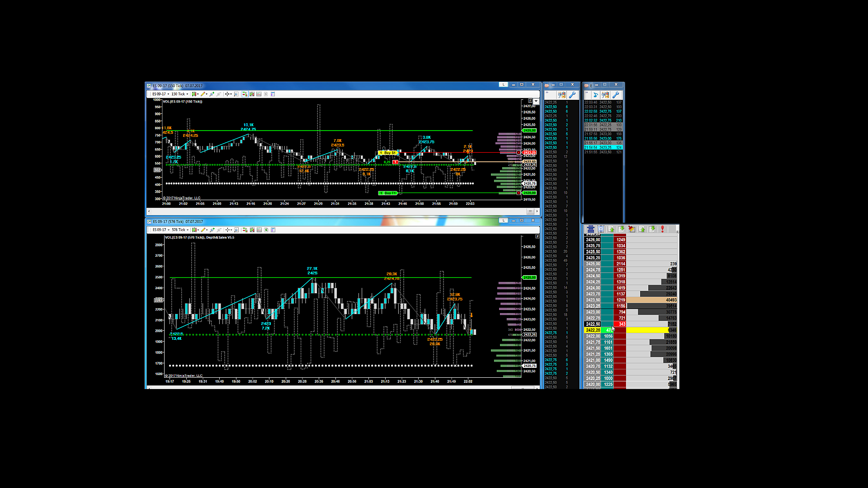Screen dimensions: 868x488
Task: Open wrench properties in the Level II window
Action: [572, 95]
